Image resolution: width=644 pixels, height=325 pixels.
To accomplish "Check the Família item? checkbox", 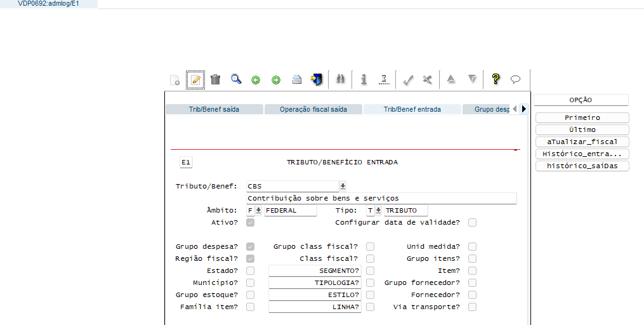I will click(x=250, y=307).
